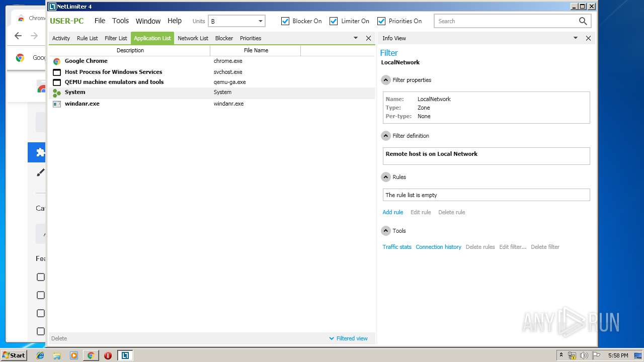Screen dimensions: 644x362
Task: Switch to Chrome via taskbar icon
Action: click(91, 355)
